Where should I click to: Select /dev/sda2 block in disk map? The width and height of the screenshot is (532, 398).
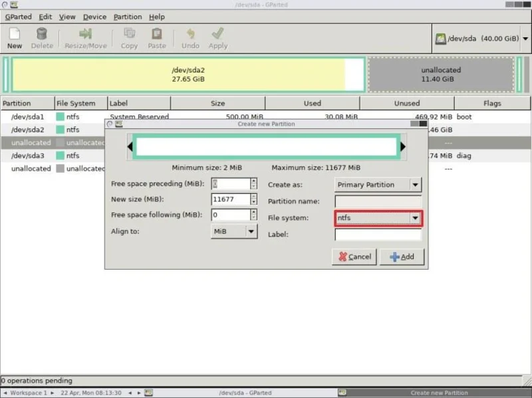point(188,74)
